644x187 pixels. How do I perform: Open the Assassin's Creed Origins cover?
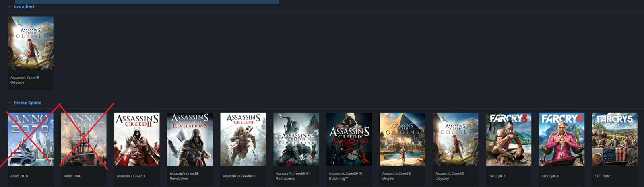402,139
